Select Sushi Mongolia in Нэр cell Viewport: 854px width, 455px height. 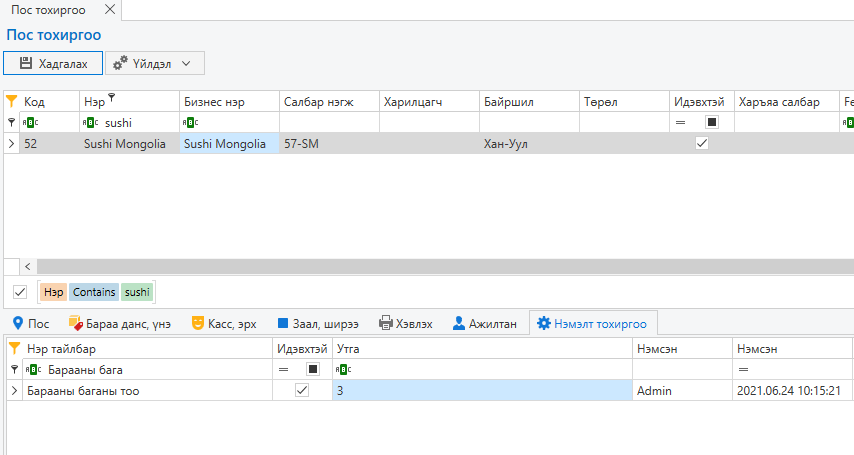click(x=130, y=143)
